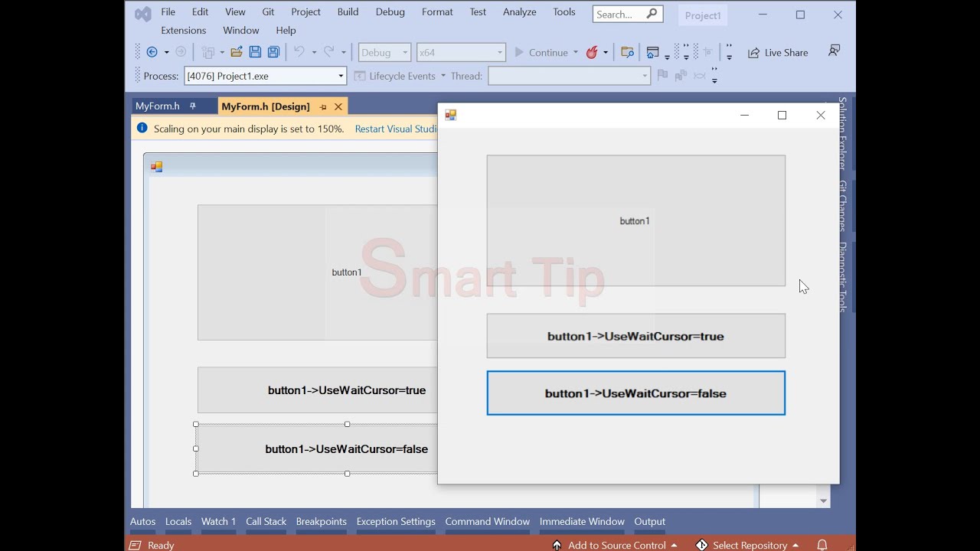Click the designer scrollbar down arrow
The height and width of the screenshot is (551, 980).
point(824,501)
